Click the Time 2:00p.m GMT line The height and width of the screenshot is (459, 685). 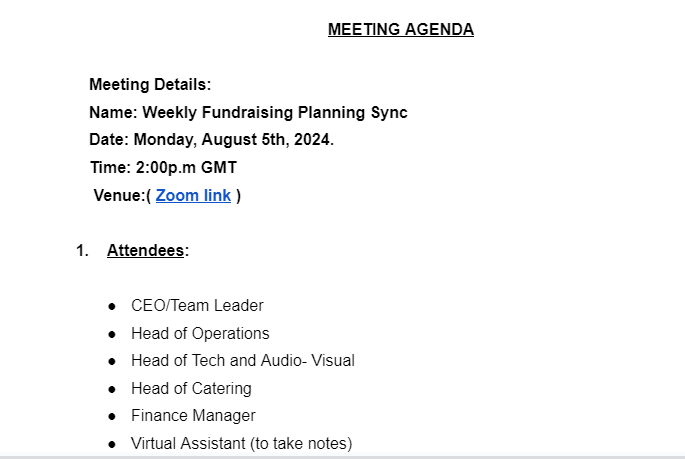click(x=163, y=167)
